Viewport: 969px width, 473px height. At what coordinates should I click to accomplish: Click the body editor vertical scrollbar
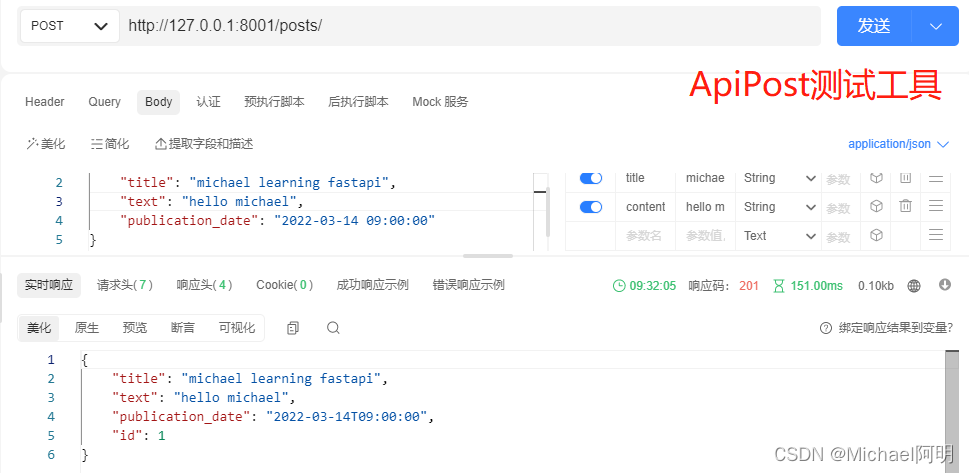coord(548,210)
